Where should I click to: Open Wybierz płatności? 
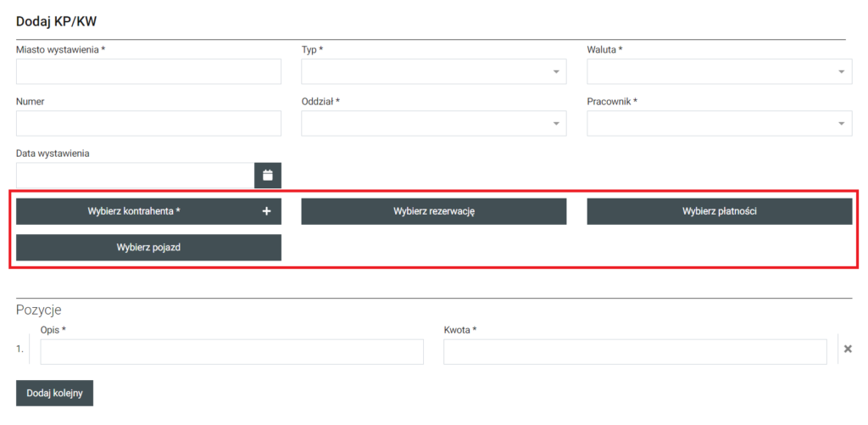(719, 211)
